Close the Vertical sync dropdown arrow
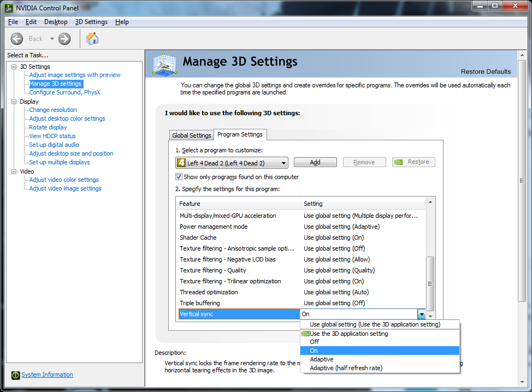 (x=421, y=314)
